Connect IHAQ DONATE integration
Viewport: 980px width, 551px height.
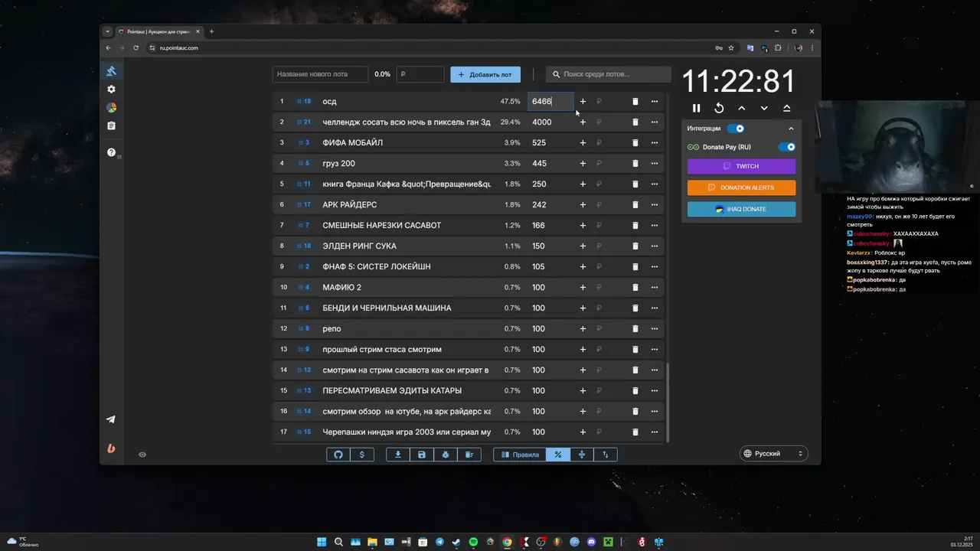pyautogui.click(x=741, y=209)
